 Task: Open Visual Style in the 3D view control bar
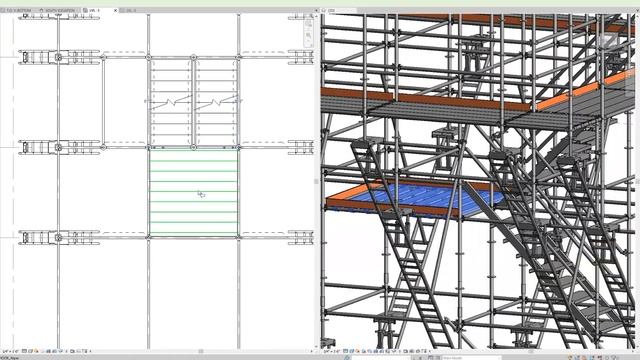coord(351,351)
